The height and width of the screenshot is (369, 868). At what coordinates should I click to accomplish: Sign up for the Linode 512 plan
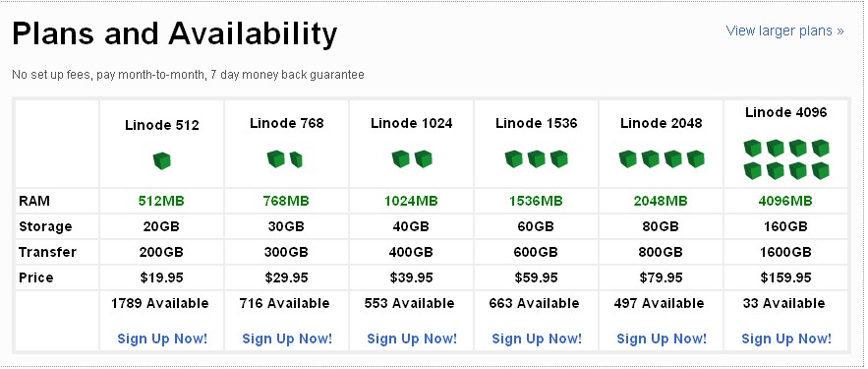click(162, 338)
